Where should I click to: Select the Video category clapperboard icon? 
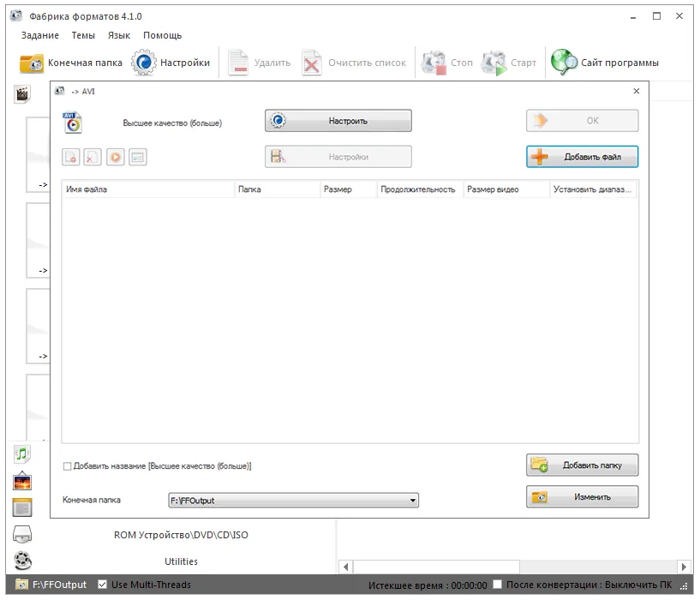(x=22, y=93)
